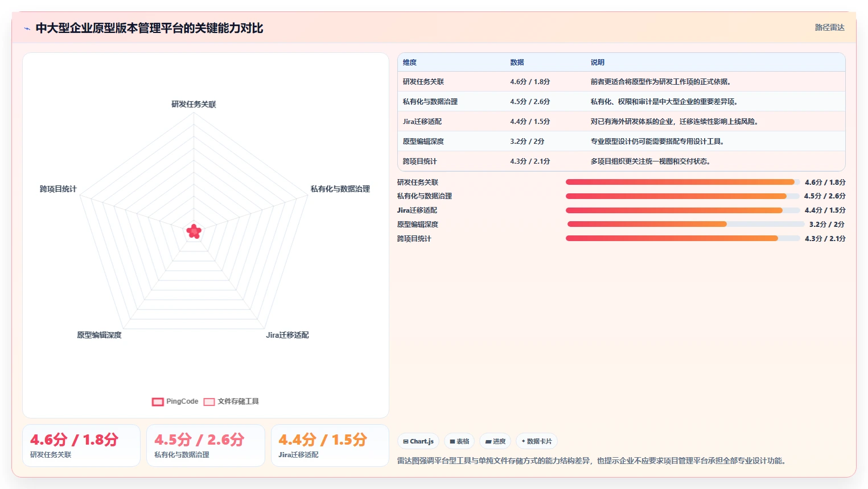Open the 4.6分 / 1.8分 KPI card
The image size is (868, 489).
pyautogui.click(x=81, y=446)
